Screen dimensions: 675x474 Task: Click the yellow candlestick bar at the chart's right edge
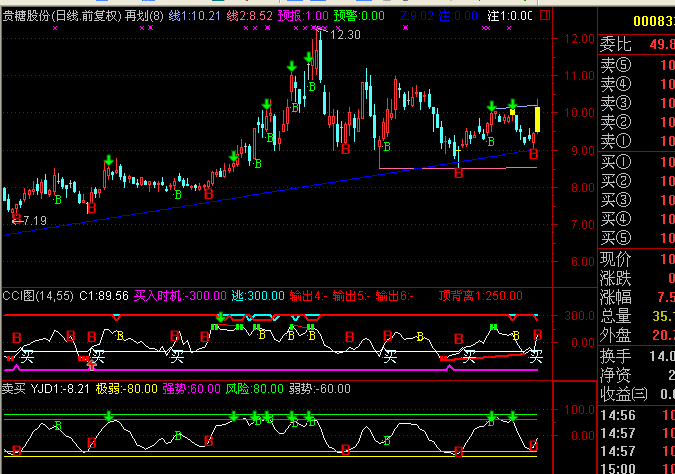tap(537, 119)
